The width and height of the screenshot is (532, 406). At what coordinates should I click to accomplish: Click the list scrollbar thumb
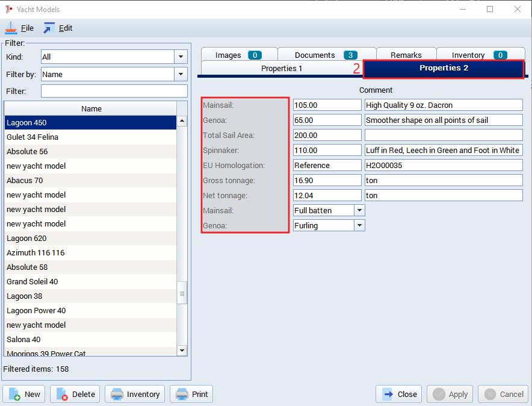pyautogui.click(x=182, y=293)
